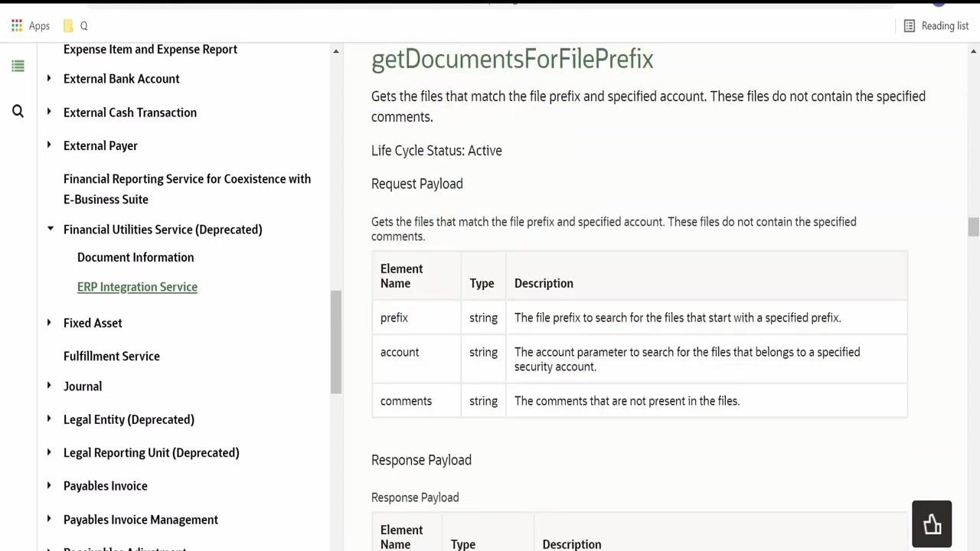The width and height of the screenshot is (980, 551).
Task: Click the page scroll-up arrow
Action: [x=973, y=51]
